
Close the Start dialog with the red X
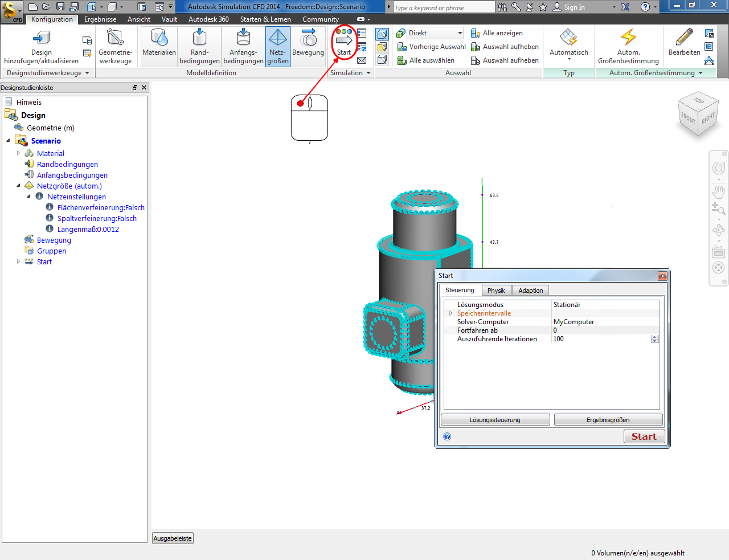pyautogui.click(x=662, y=276)
